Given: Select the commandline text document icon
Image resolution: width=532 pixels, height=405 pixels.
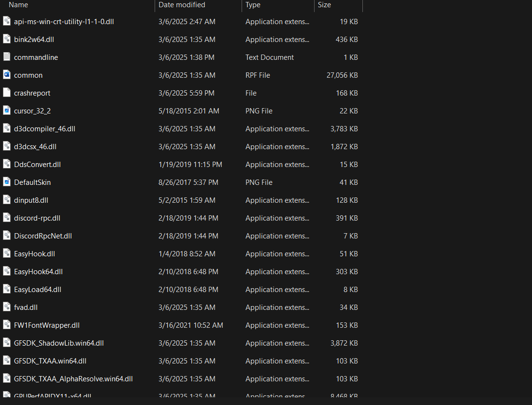Looking at the screenshot, I should 7,57.
